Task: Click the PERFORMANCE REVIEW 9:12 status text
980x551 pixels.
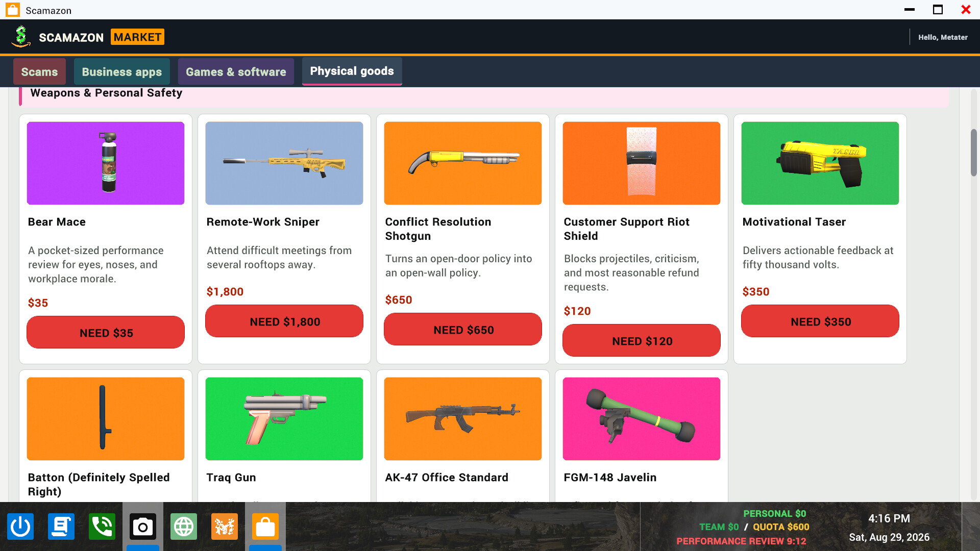Action: pyautogui.click(x=741, y=541)
